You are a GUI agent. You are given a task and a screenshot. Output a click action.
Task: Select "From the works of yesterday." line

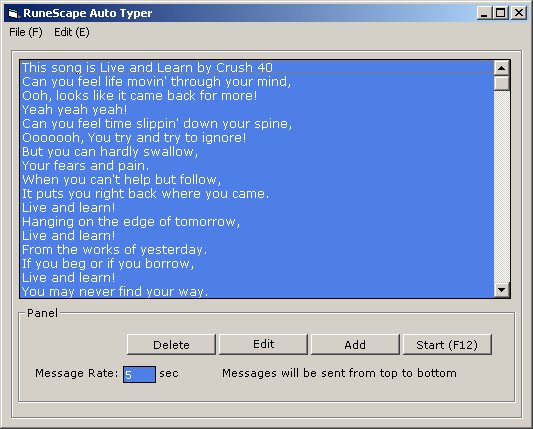tap(257, 250)
